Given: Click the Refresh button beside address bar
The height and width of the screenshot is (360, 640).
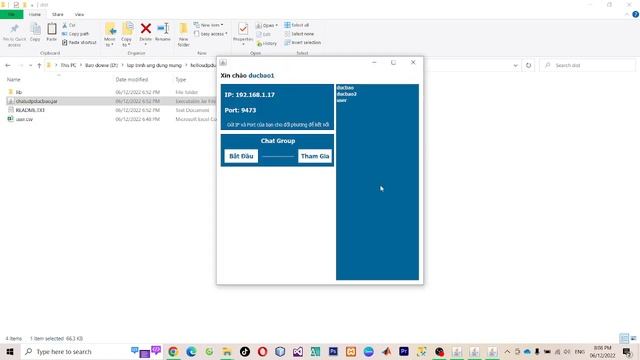Looking at the screenshot, I should pyautogui.click(x=529, y=65).
